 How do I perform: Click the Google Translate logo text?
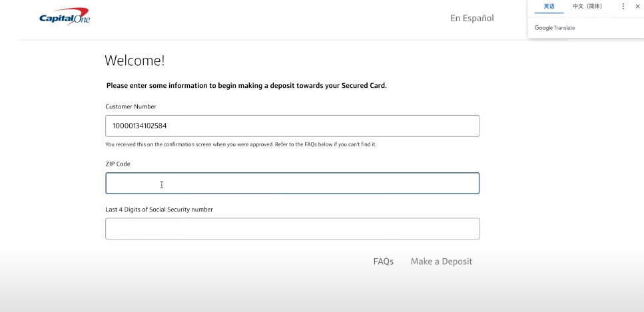click(555, 28)
